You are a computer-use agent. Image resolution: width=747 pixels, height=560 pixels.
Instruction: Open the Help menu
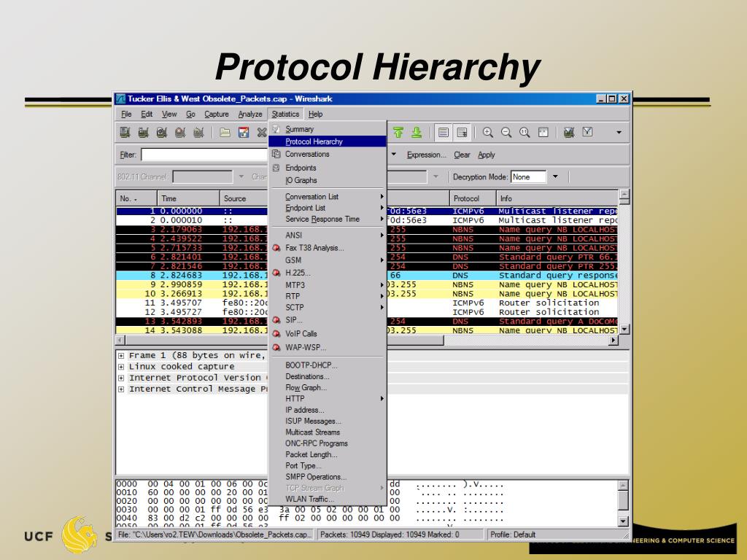pos(315,114)
